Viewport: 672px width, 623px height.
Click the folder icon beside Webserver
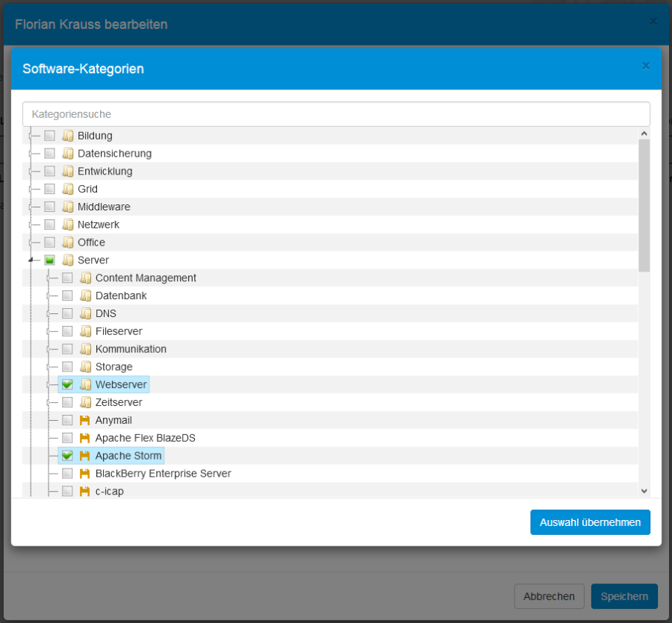point(85,384)
